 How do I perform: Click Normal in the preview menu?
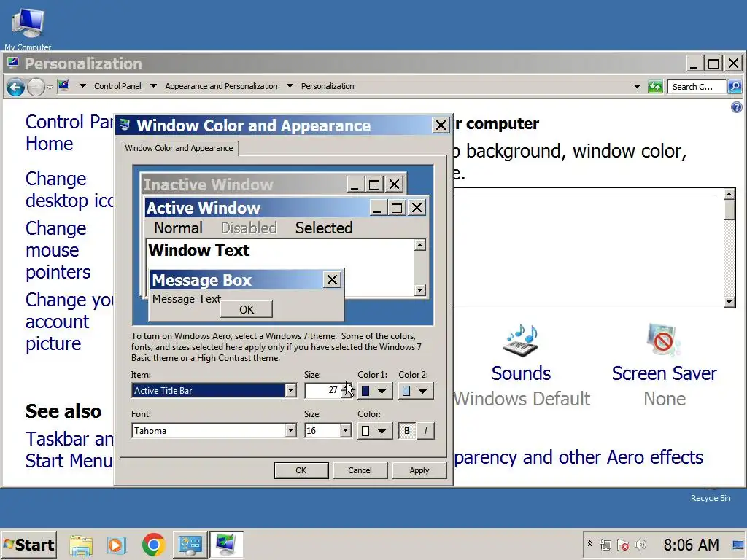[178, 228]
